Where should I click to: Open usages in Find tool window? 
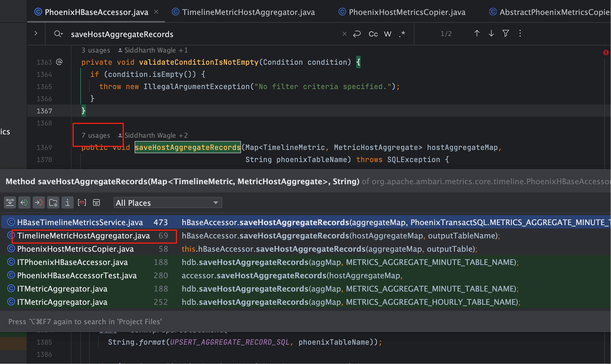click(96, 203)
